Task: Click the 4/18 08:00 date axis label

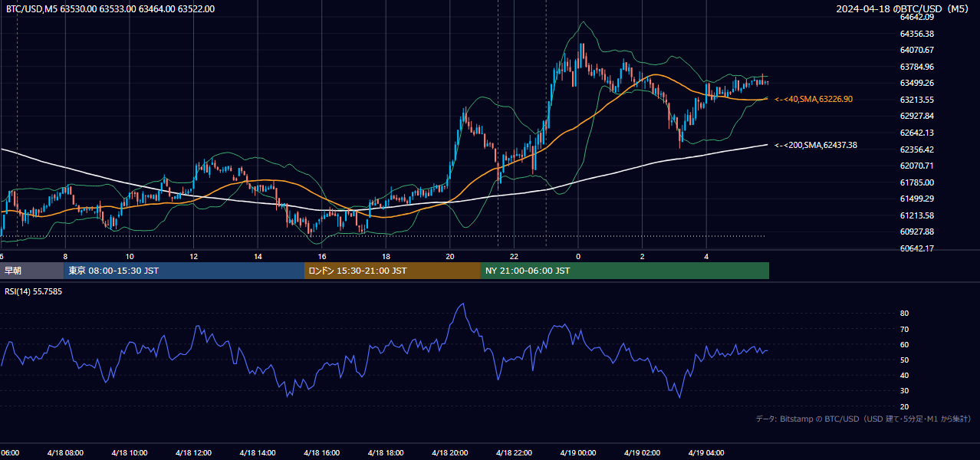Action: coord(65,453)
